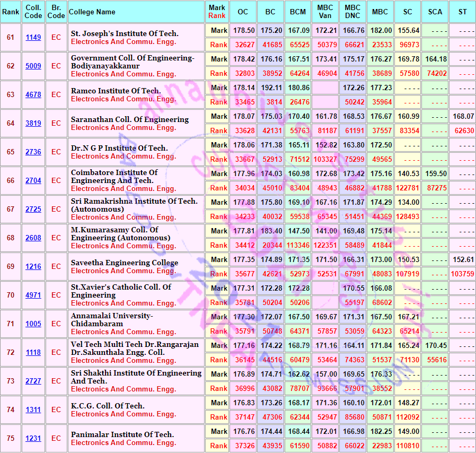Select the SCA column header

(435, 12)
